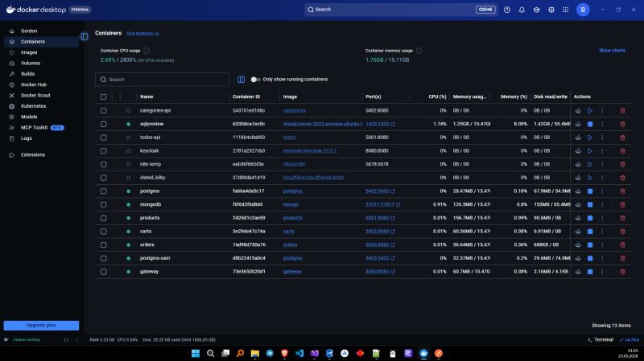Check the postgres container checkbox
Image resolution: width=644 pixels, height=361 pixels.
coord(104,191)
